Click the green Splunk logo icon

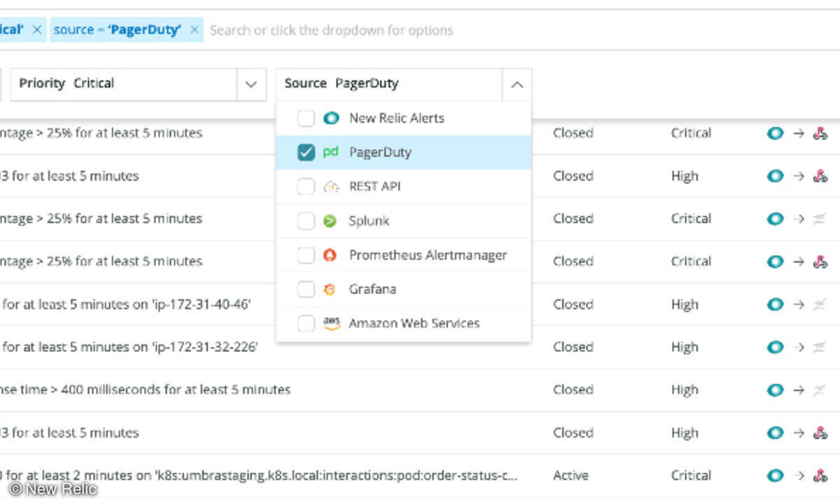(x=330, y=221)
